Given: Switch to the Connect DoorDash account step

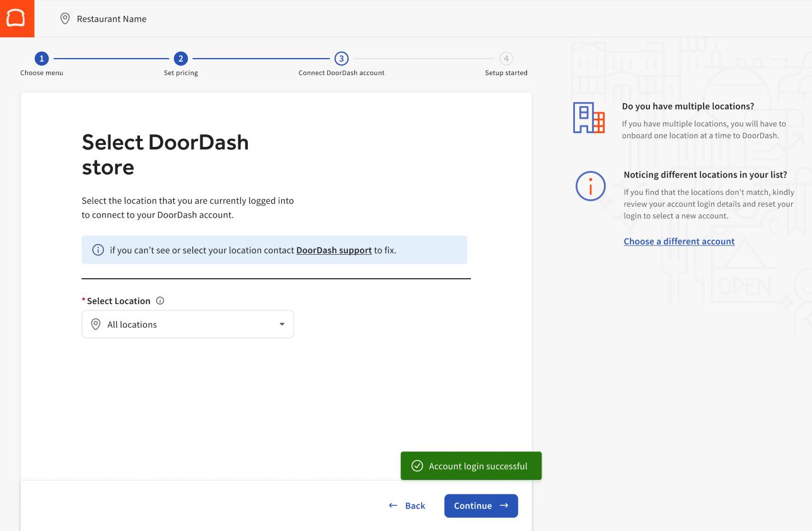Looking at the screenshot, I should coord(341,58).
